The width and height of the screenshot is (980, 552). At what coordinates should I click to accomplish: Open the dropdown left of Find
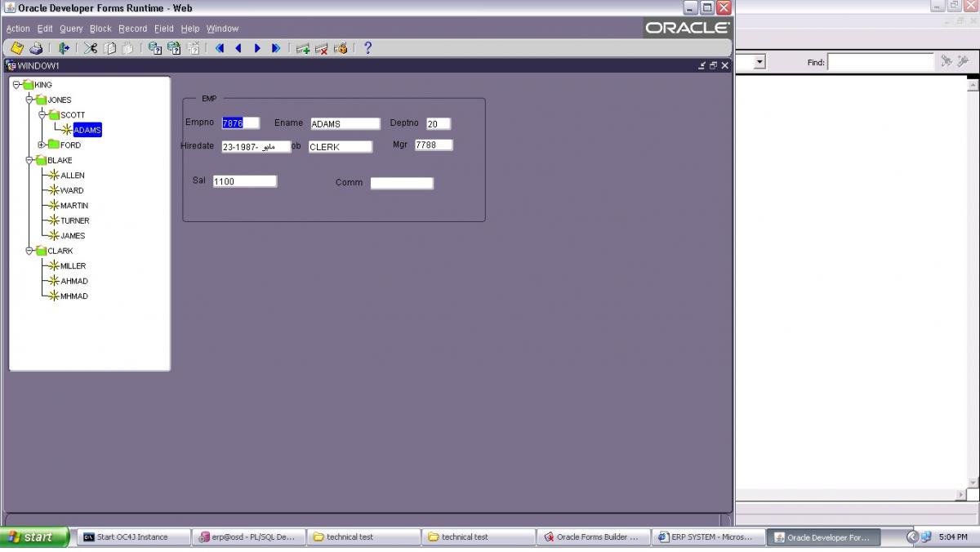point(759,62)
